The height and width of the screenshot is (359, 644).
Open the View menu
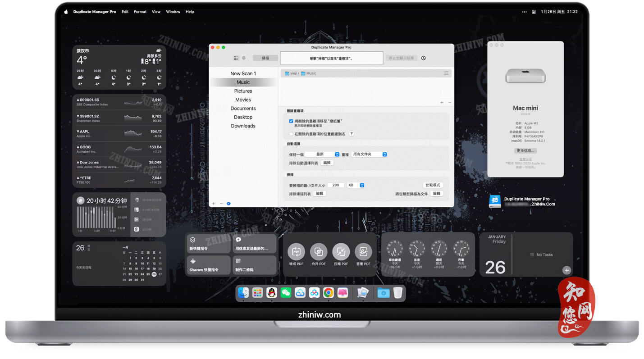(156, 12)
